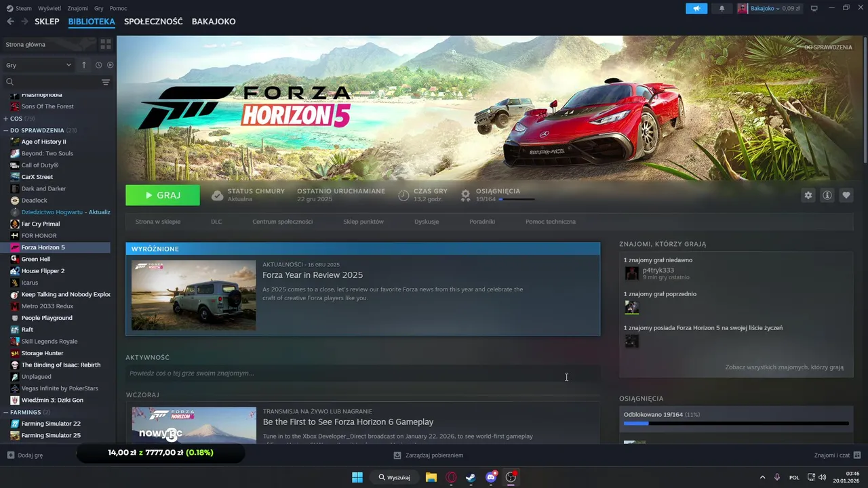Click the Raft game icon in list
The image size is (868, 488).
point(15,329)
